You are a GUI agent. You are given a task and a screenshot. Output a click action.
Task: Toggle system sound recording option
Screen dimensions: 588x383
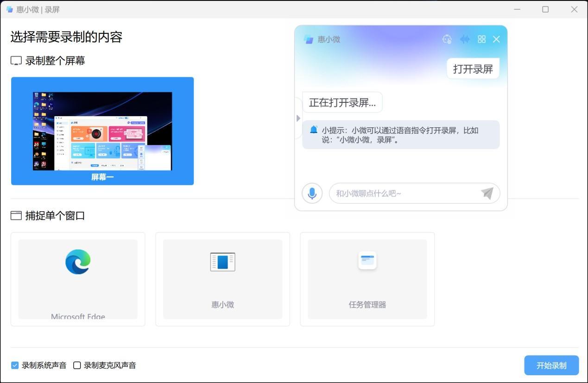pyautogui.click(x=14, y=365)
